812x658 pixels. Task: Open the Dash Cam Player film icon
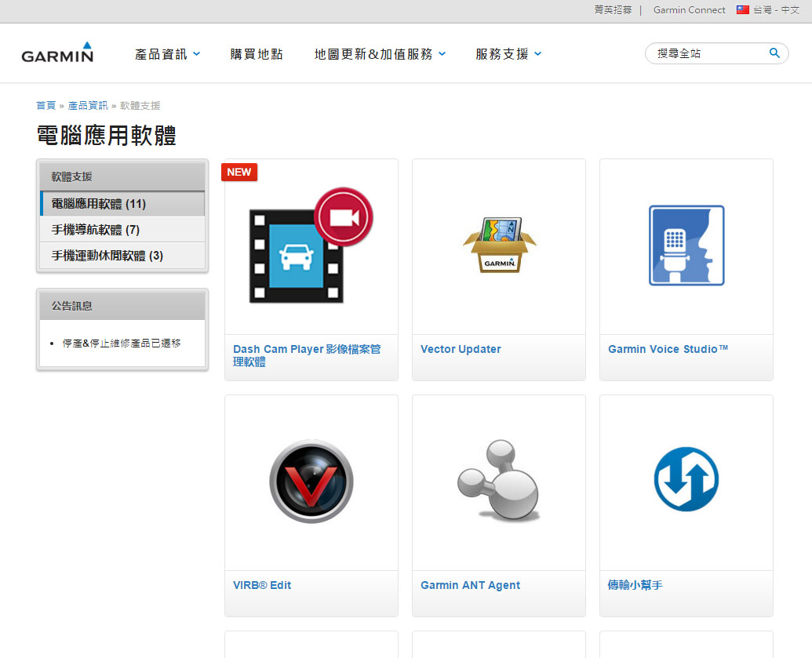coord(311,245)
